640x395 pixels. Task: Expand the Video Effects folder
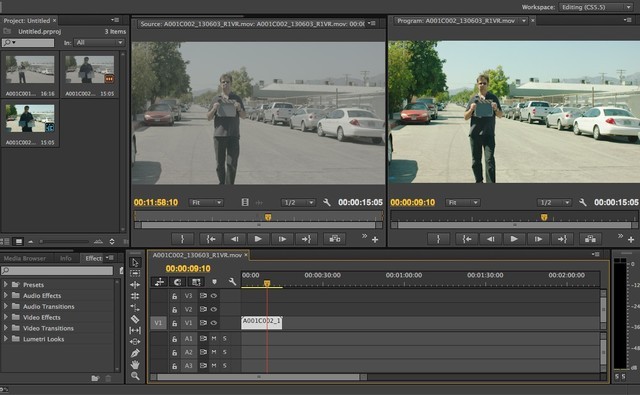[5, 317]
